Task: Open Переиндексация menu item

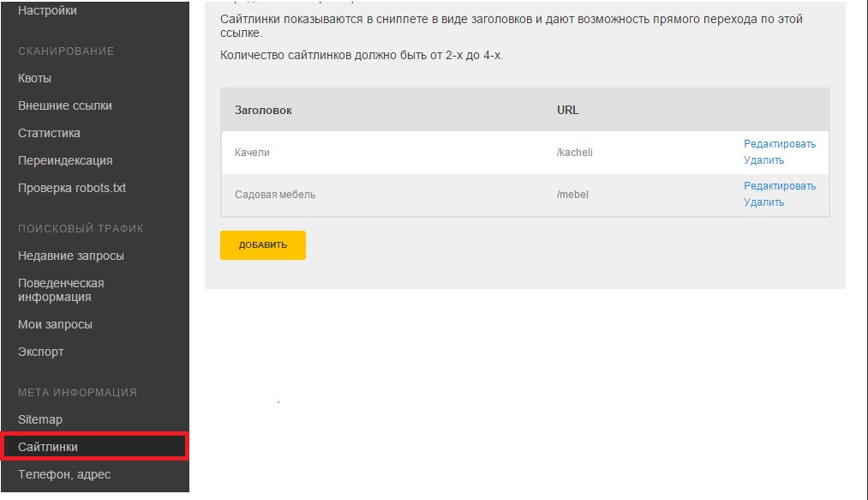Action: (65, 160)
